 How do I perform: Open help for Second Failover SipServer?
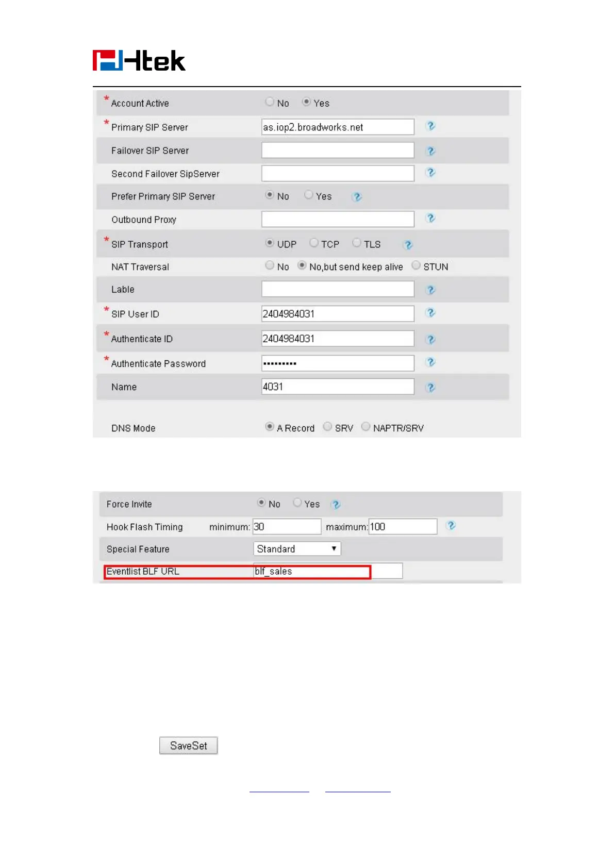pyautogui.click(x=430, y=173)
